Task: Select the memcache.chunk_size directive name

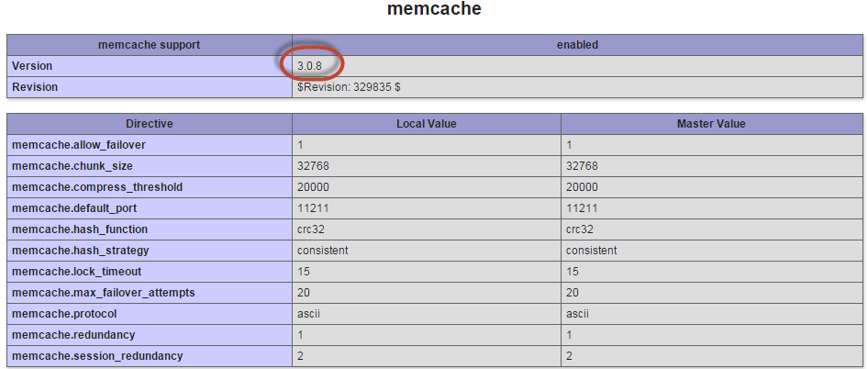Action: click(x=72, y=165)
